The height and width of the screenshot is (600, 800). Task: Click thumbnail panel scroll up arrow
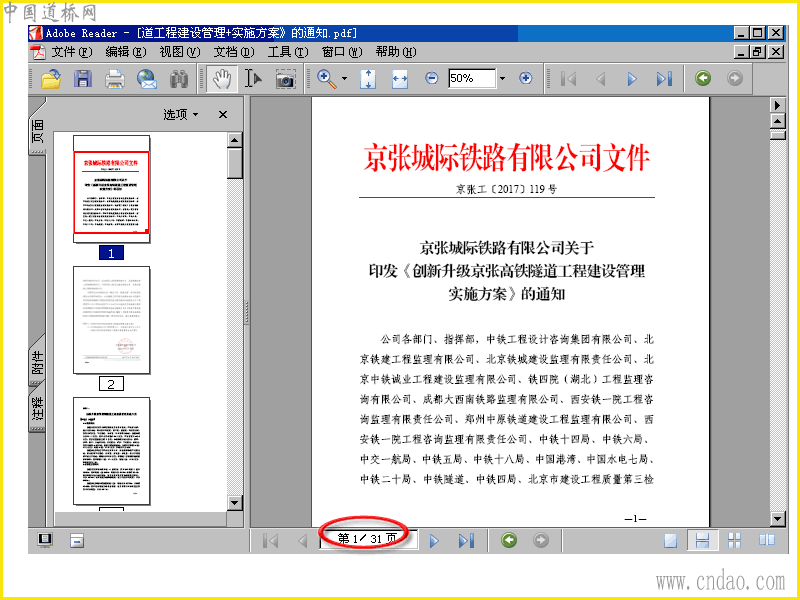(x=234, y=140)
